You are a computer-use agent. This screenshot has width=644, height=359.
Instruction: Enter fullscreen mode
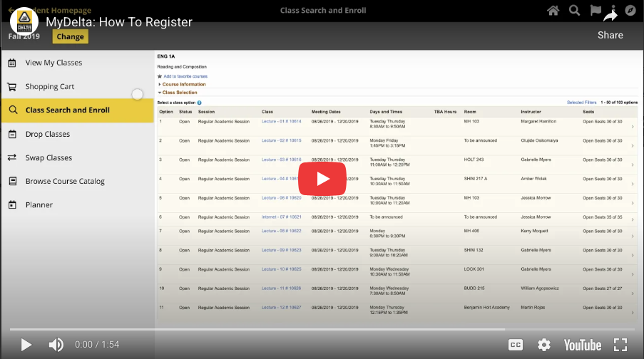pos(620,345)
